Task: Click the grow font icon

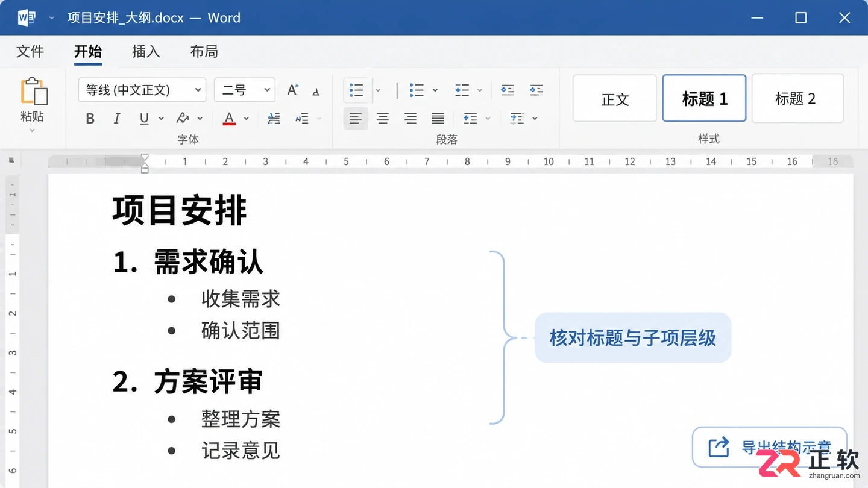Action: 292,90
